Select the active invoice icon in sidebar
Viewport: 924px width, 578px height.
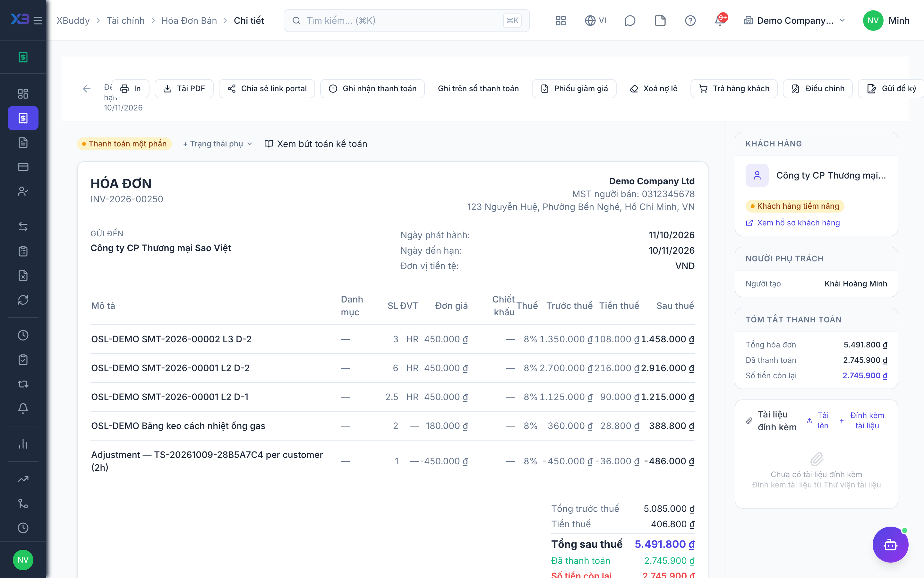23,118
